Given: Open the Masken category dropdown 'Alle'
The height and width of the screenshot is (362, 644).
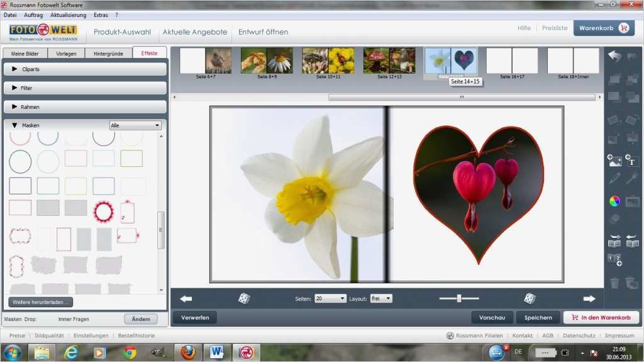Looking at the screenshot, I should tap(135, 125).
